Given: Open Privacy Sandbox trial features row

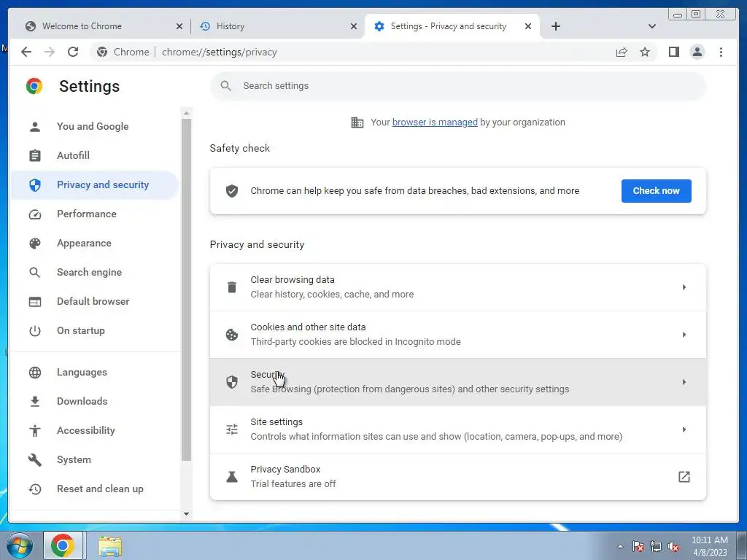Looking at the screenshot, I should (458, 477).
